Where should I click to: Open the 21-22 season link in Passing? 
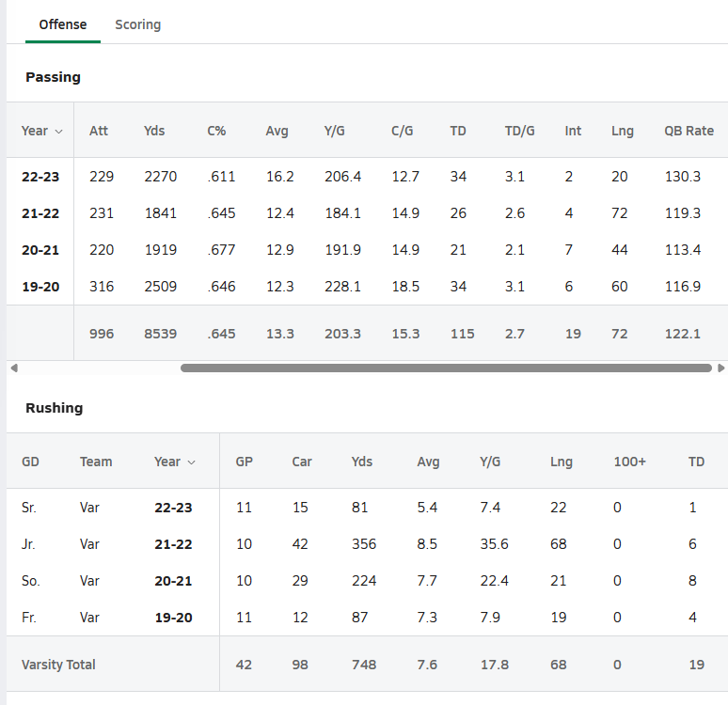point(40,213)
